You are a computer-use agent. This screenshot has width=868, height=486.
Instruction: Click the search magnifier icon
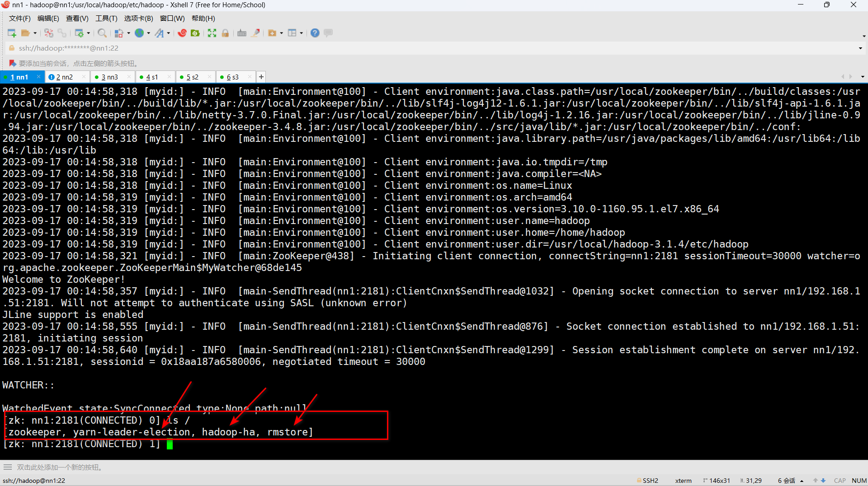pos(102,33)
